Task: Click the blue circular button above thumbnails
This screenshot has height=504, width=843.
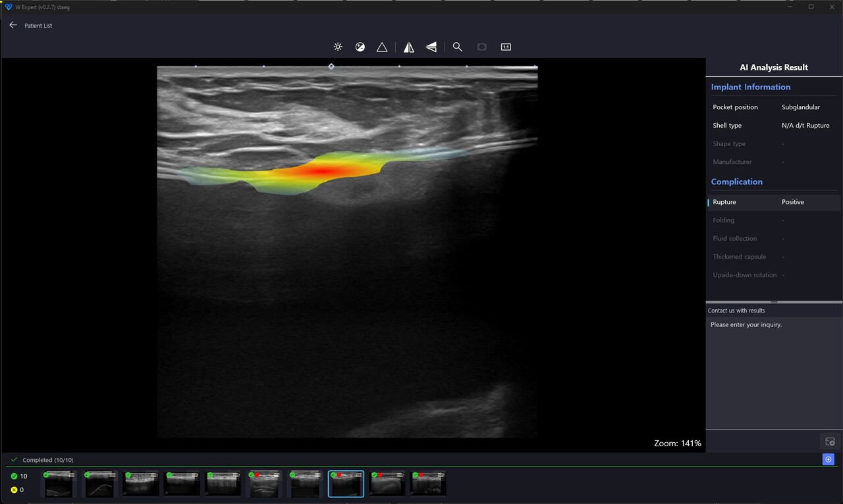Action: (x=829, y=459)
